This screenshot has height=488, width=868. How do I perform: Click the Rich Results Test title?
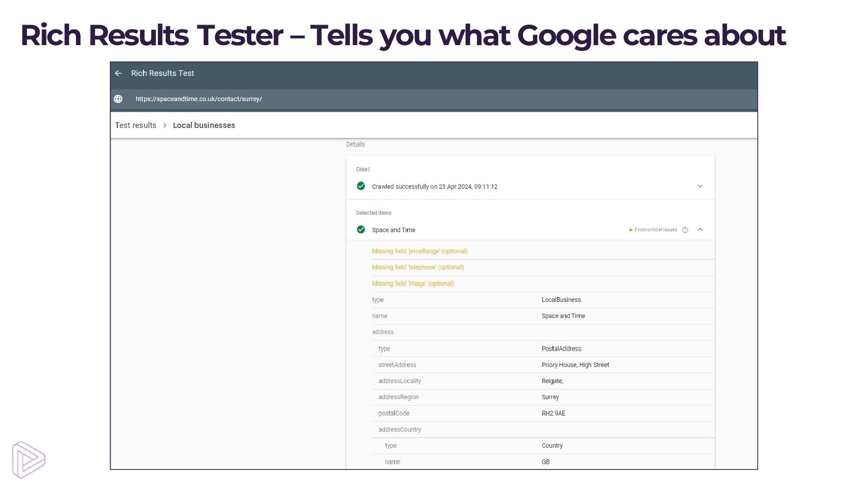(162, 73)
